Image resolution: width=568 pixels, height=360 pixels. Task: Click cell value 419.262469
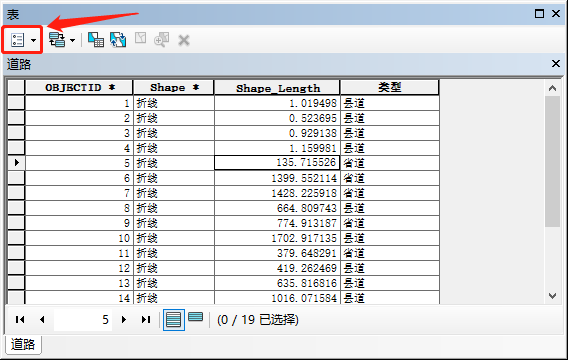[277, 268]
